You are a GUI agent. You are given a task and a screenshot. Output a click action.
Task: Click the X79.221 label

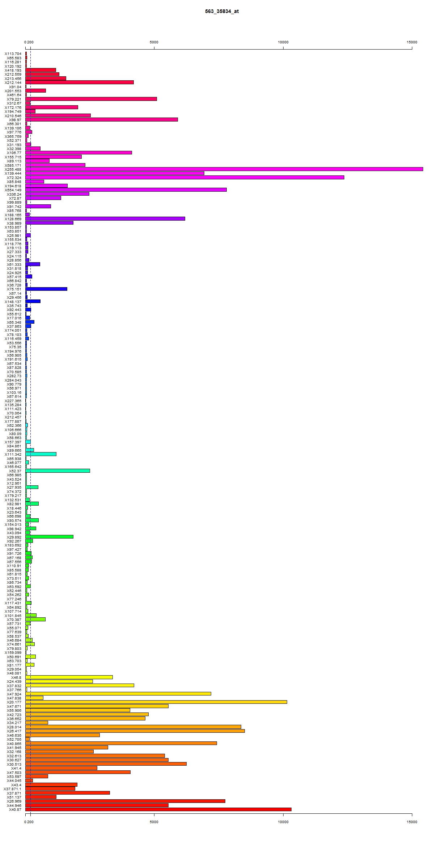tap(14, 99)
